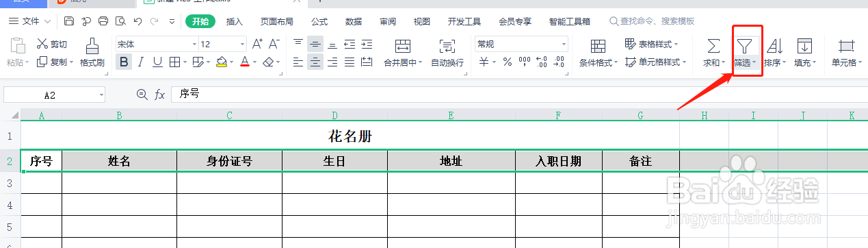This screenshot has height=248, width=868.
Task: Switch to Formulas (公式) tab
Action: click(x=319, y=21)
